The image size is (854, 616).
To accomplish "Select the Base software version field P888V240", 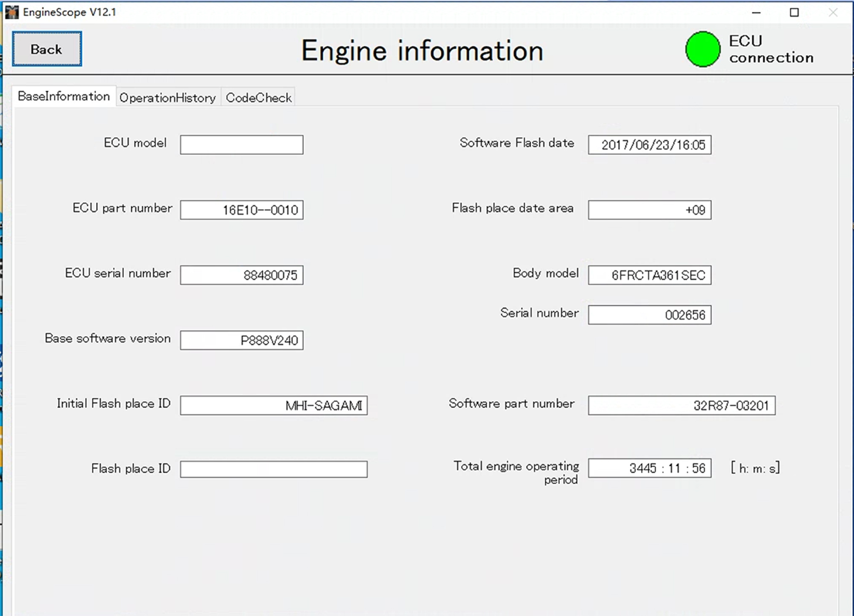I will click(241, 340).
